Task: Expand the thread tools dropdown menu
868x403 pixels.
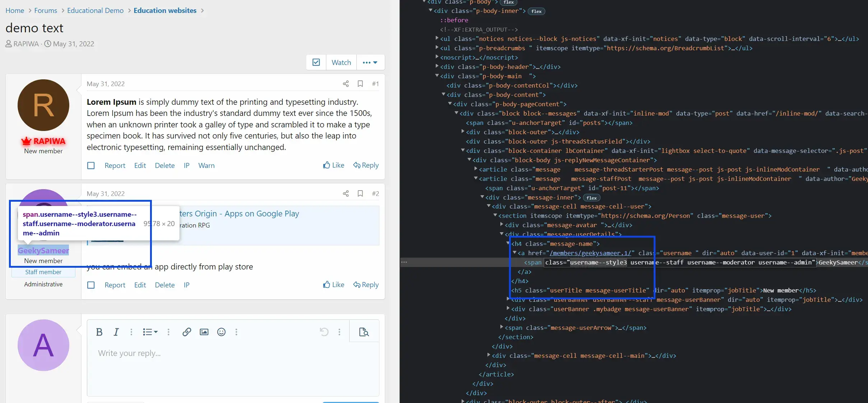Action: coord(370,62)
